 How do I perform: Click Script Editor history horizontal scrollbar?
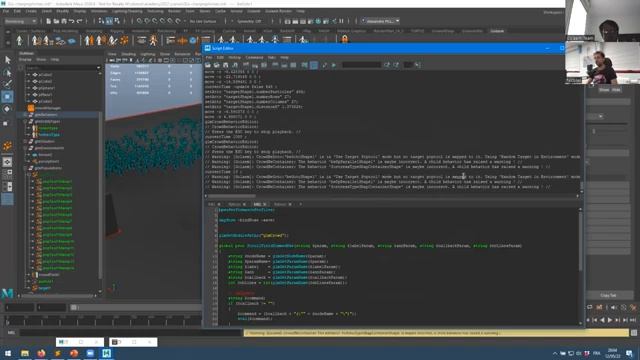point(232,196)
